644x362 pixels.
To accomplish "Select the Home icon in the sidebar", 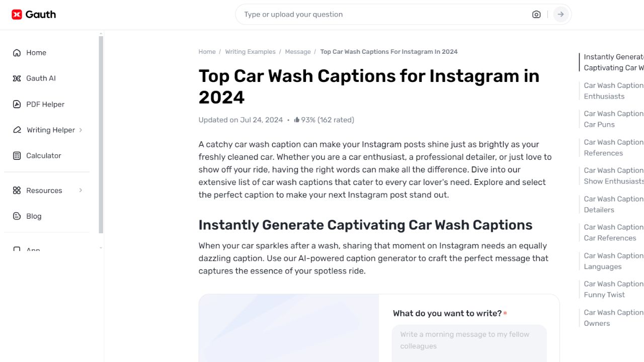I will coord(17,52).
